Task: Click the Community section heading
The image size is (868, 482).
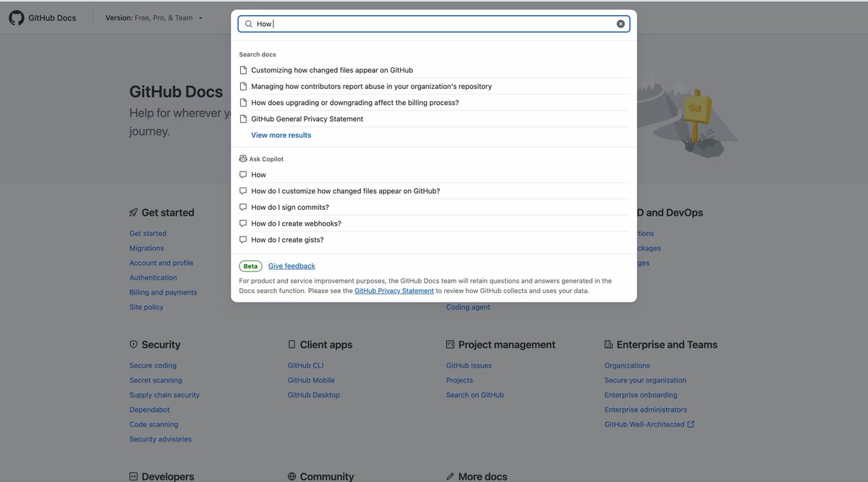Action: [x=327, y=476]
